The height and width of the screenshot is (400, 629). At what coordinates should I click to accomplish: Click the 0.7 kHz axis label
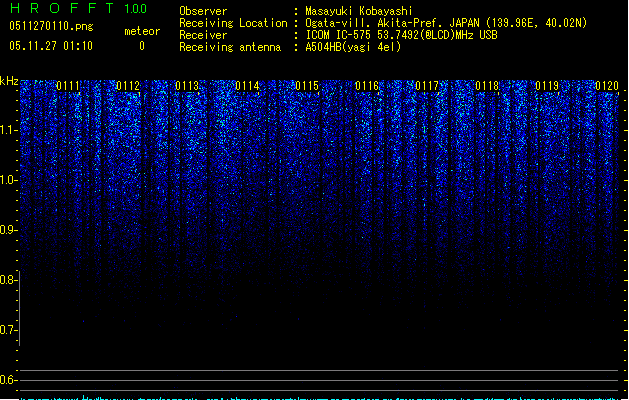[x=8, y=330]
